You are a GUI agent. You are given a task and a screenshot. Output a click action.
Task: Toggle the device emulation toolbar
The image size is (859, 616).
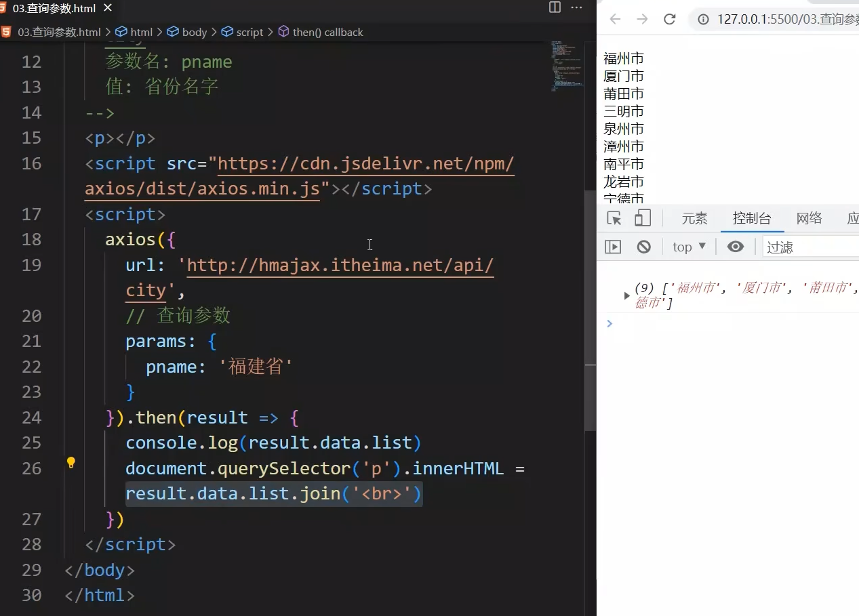point(641,218)
